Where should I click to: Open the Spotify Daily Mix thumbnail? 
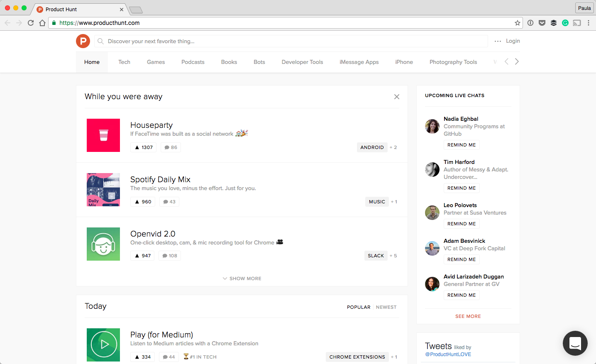[103, 190]
